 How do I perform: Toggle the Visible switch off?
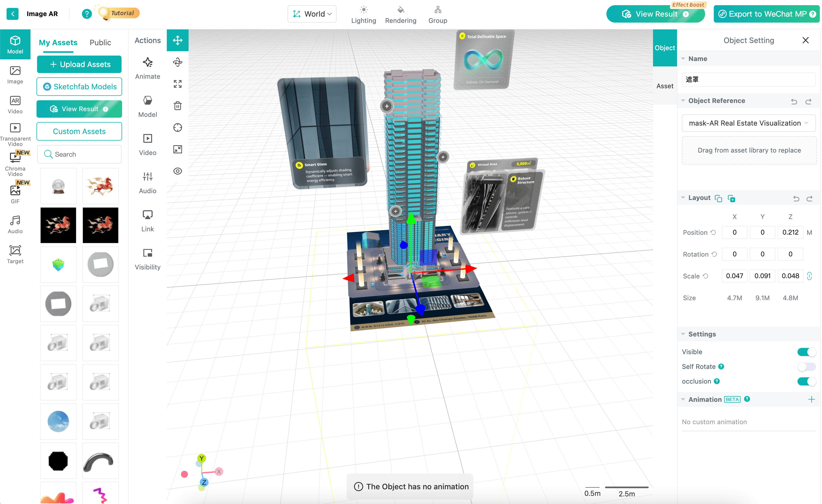(x=806, y=352)
